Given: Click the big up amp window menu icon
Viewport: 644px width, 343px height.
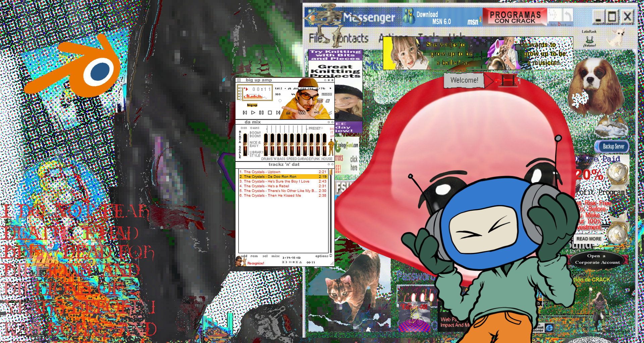Looking at the screenshot, I should click(x=239, y=80).
